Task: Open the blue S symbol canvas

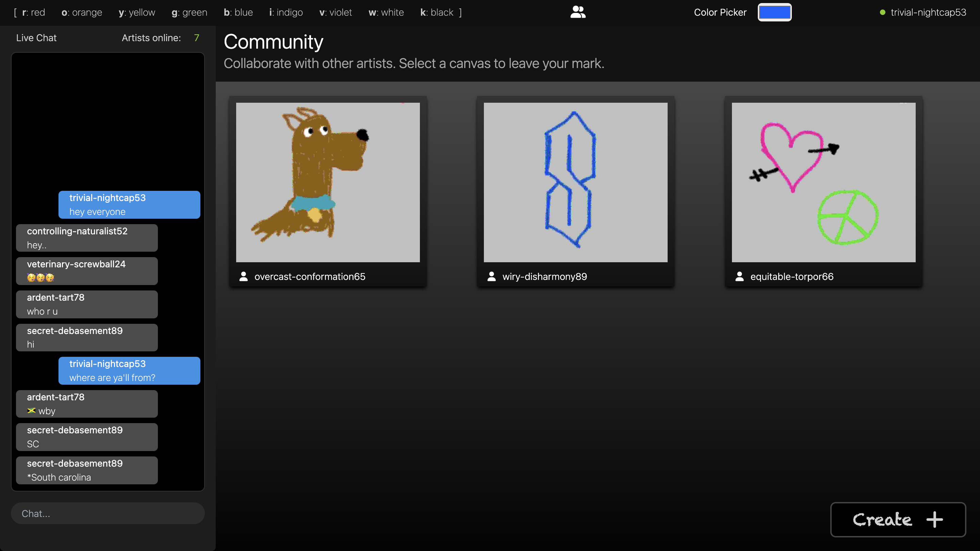Action: coord(576,182)
